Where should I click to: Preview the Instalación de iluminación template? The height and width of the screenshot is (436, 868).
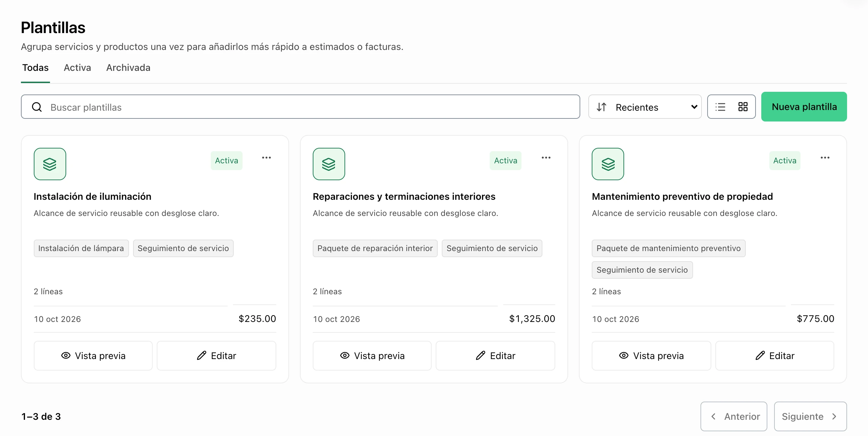(x=93, y=356)
